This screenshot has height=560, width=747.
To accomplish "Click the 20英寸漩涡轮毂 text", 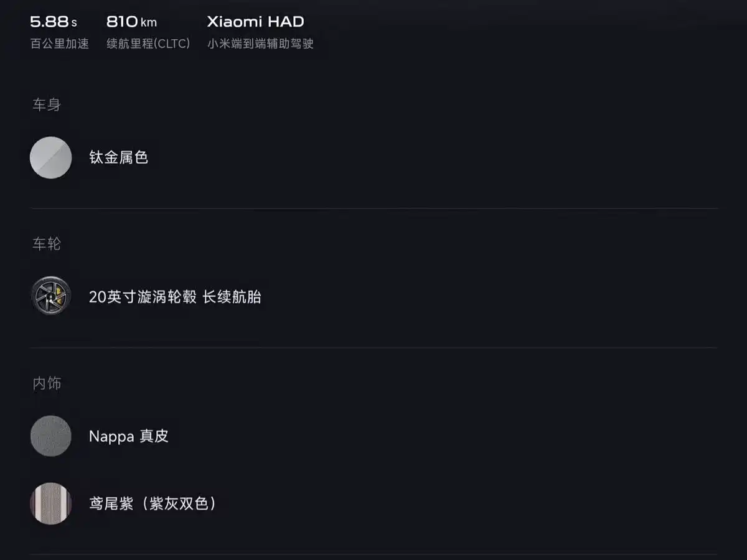I will 143,297.
